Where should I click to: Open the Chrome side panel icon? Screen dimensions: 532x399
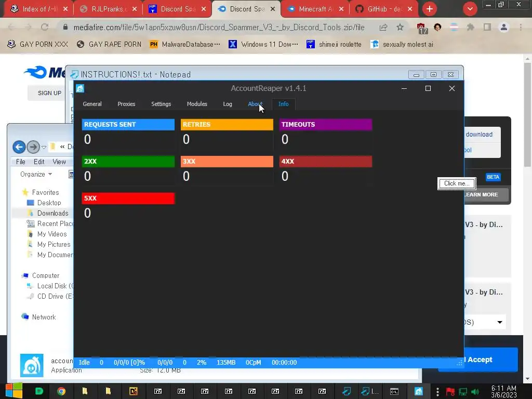tap(487, 27)
